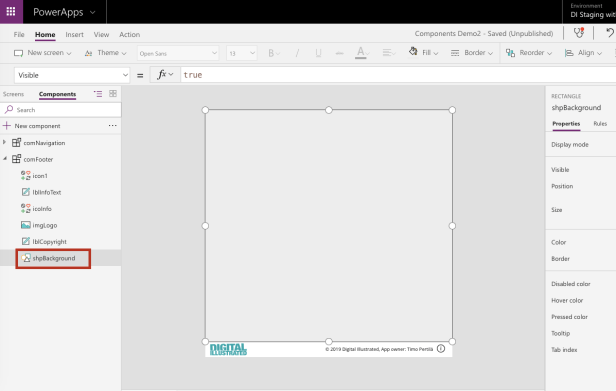The image size is (616, 391).
Task: Switch to the Screens tab
Action: tap(13, 94)
